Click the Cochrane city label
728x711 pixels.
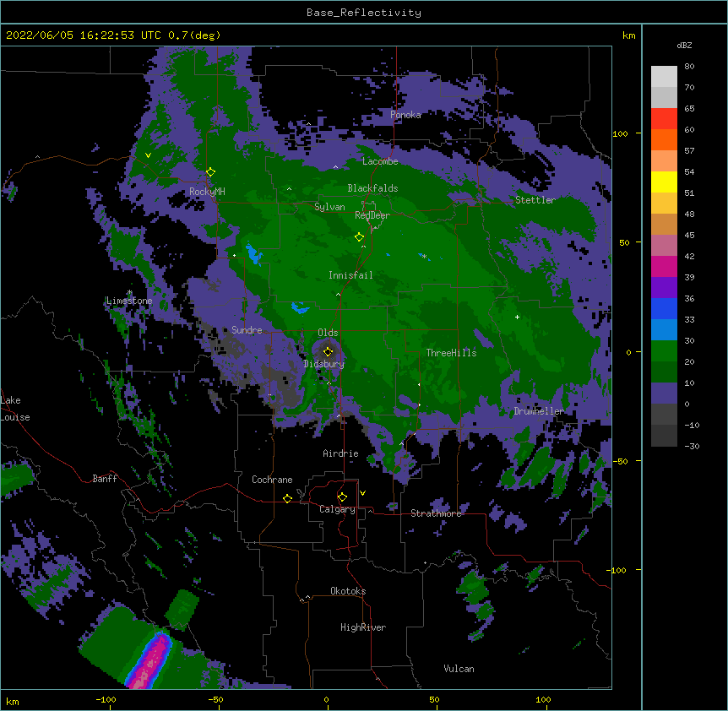pos(272,480)
